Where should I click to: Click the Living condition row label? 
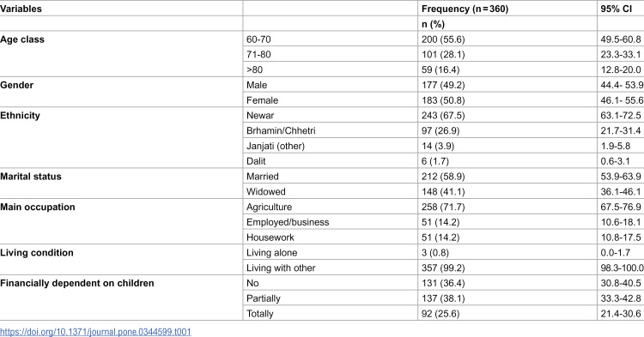[x=37, y=253]
